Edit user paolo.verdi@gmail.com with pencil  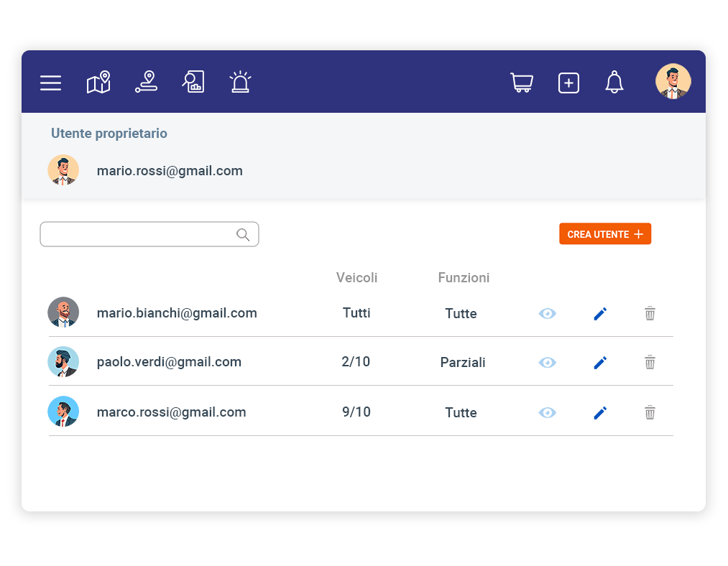600,363
